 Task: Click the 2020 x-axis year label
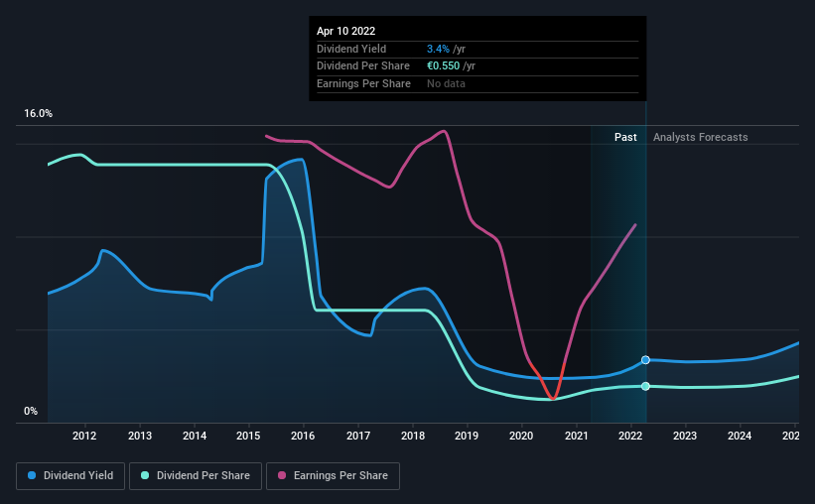(521, 436)
